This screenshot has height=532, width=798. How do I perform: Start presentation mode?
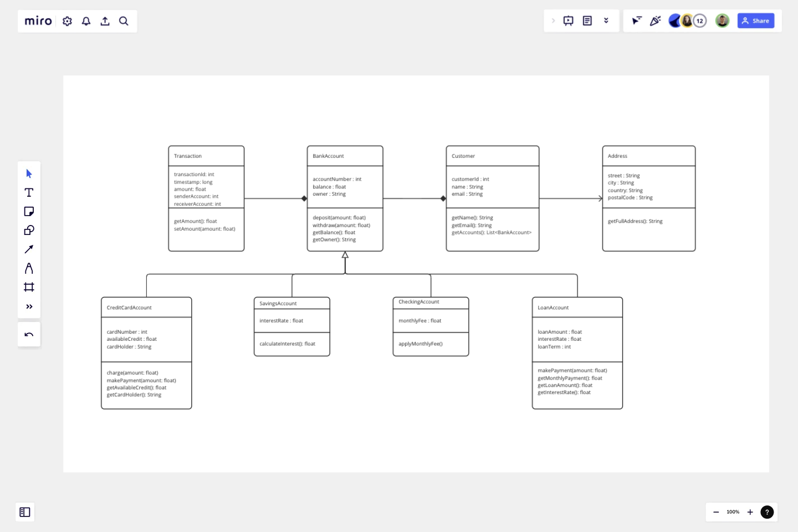[x=569, y=21]
